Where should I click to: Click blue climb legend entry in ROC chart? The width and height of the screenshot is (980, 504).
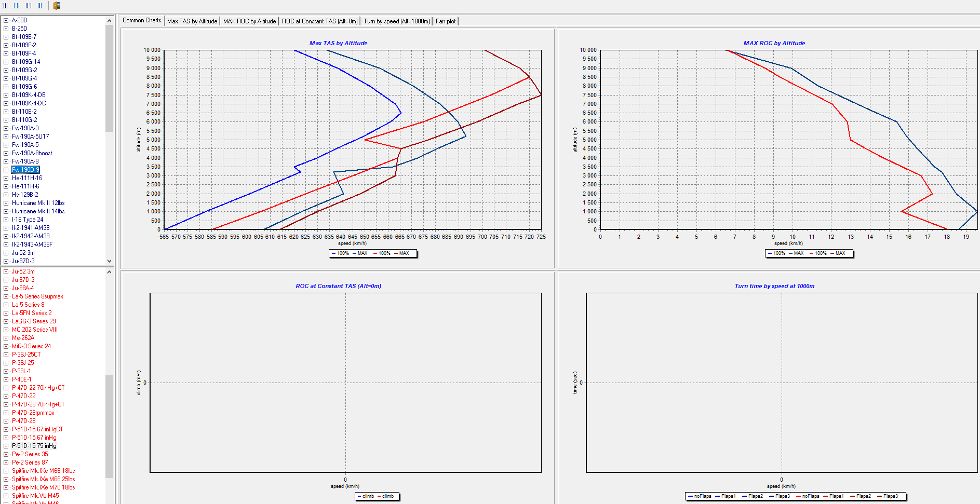366,496
